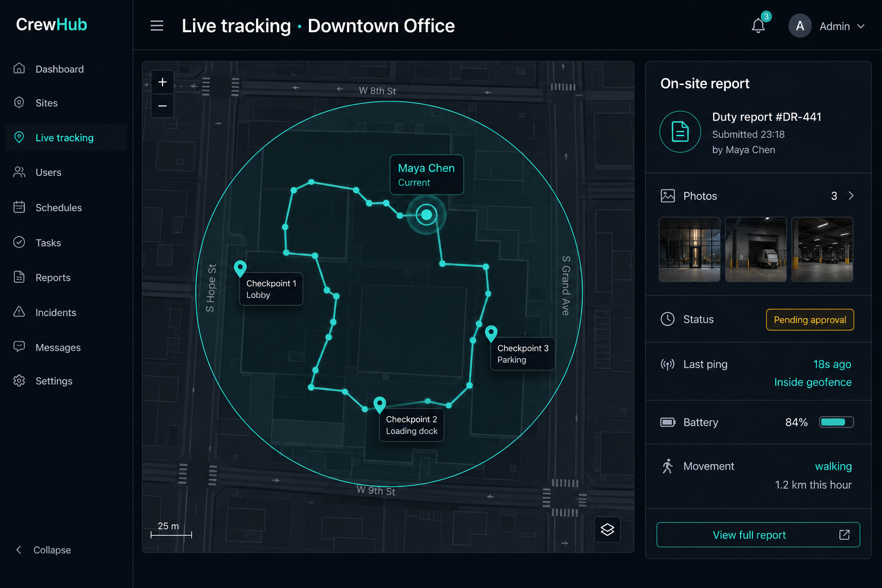Expand the Admin account dropdown
Image resolution: width=882 pixels, height=588 pixels.
(x=860, y=26)
